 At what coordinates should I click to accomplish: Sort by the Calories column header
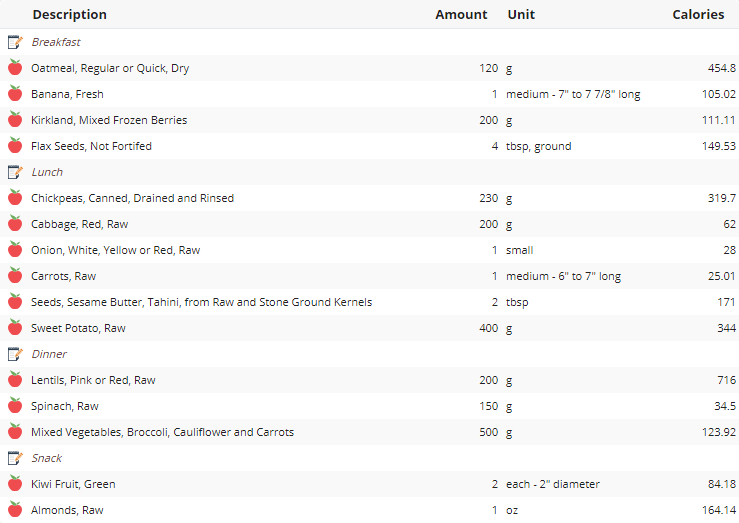point(698,15)
